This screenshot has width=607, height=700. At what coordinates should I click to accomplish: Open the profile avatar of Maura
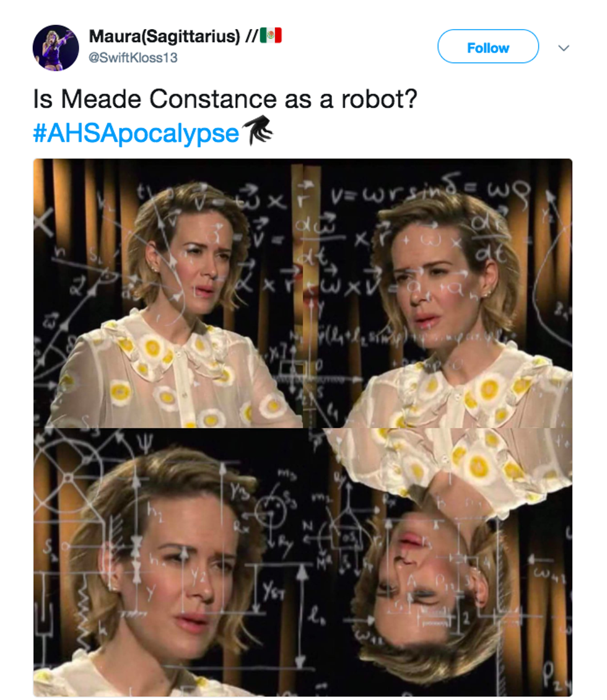[56, 48]
